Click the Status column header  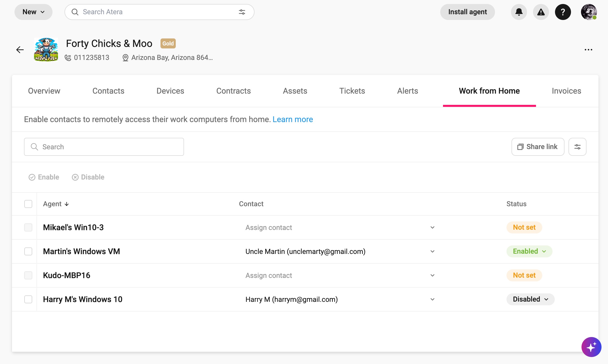coord(516,204)
